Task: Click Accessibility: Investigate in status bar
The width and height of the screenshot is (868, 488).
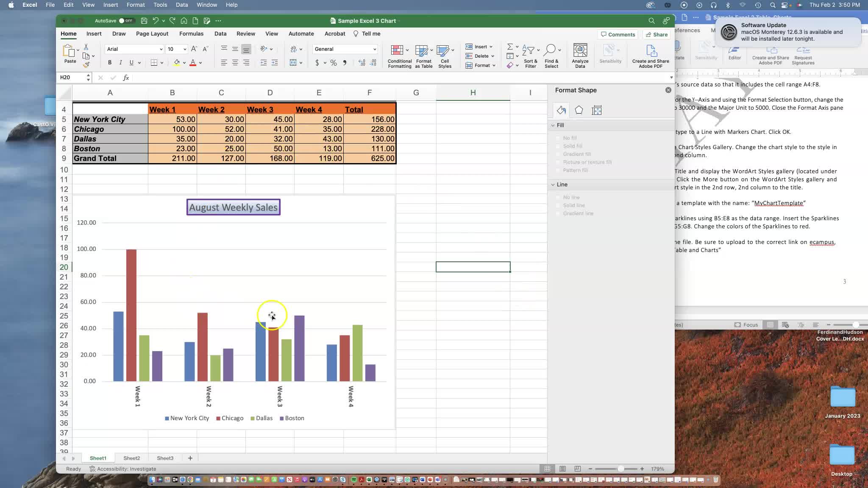Action: click(122, 469)
